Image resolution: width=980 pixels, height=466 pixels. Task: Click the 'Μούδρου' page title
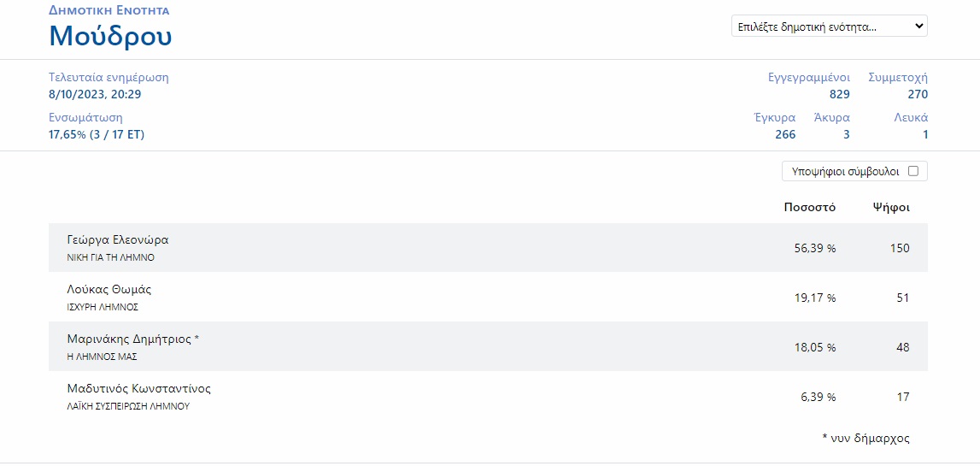[110, 36]
